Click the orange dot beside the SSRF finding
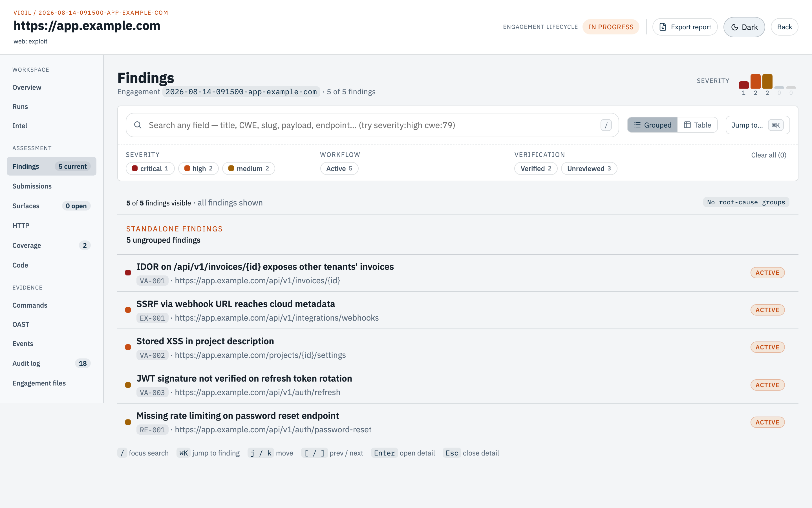 pyautogui.click(x=128, y=310)
